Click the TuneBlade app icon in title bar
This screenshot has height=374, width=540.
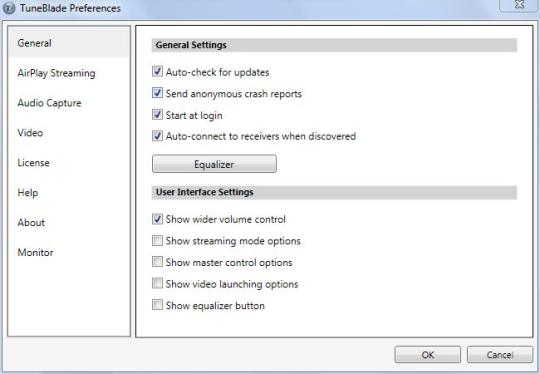9,8
